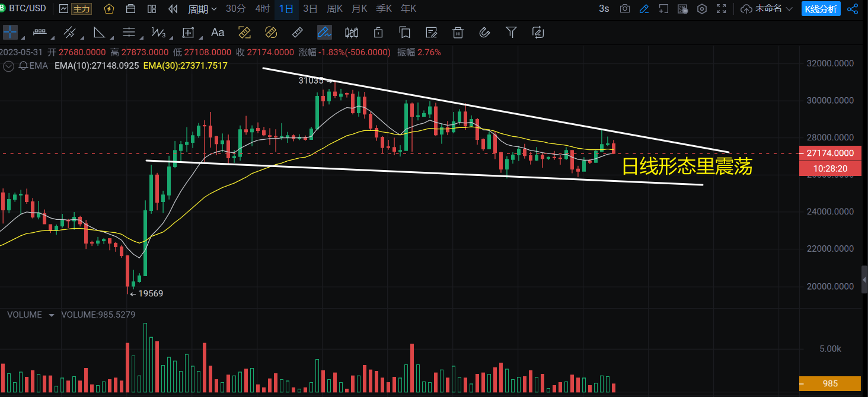868x397 pixels.
Task: Switch to the 周K weekly timeframe
Action: tap(334, 9)
